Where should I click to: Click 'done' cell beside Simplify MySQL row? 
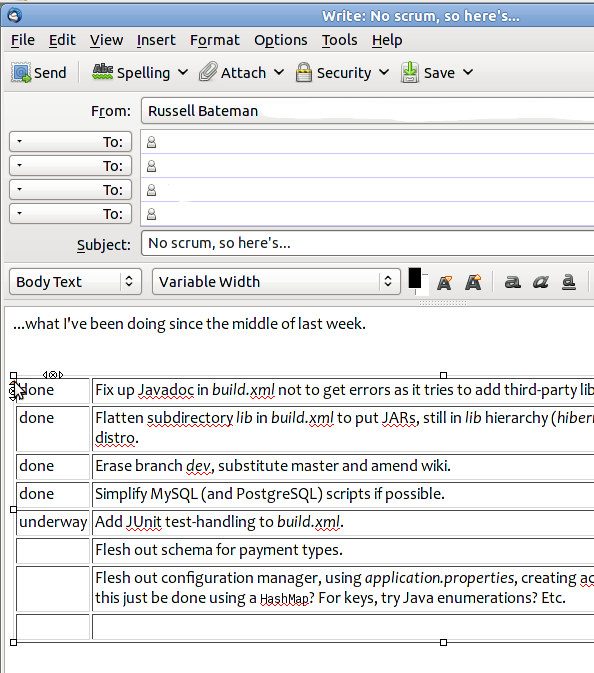click(53, 494)
